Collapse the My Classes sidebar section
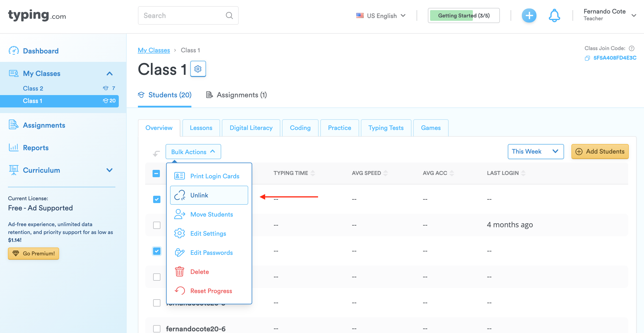Viewport: 644px width, 333px height. pos(110,73)
